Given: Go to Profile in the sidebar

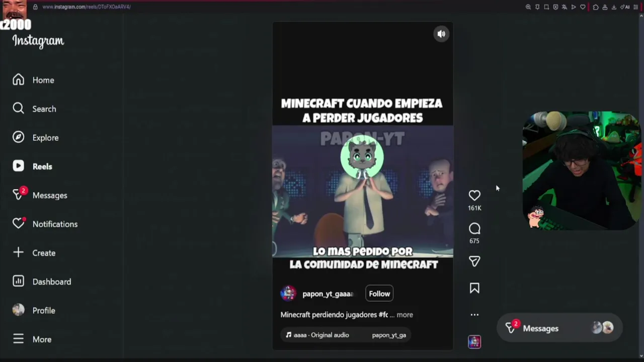Looking at the screenshot, I should point(34,310).
